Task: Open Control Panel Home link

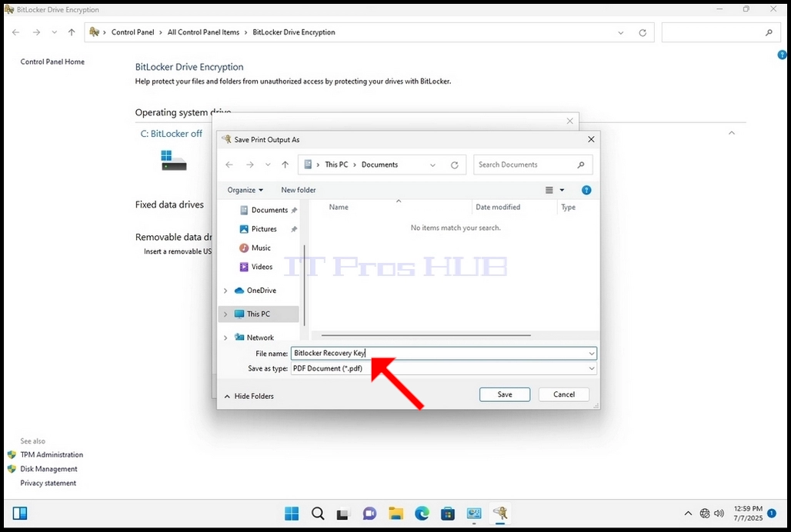Action: [x=52, y=62]
